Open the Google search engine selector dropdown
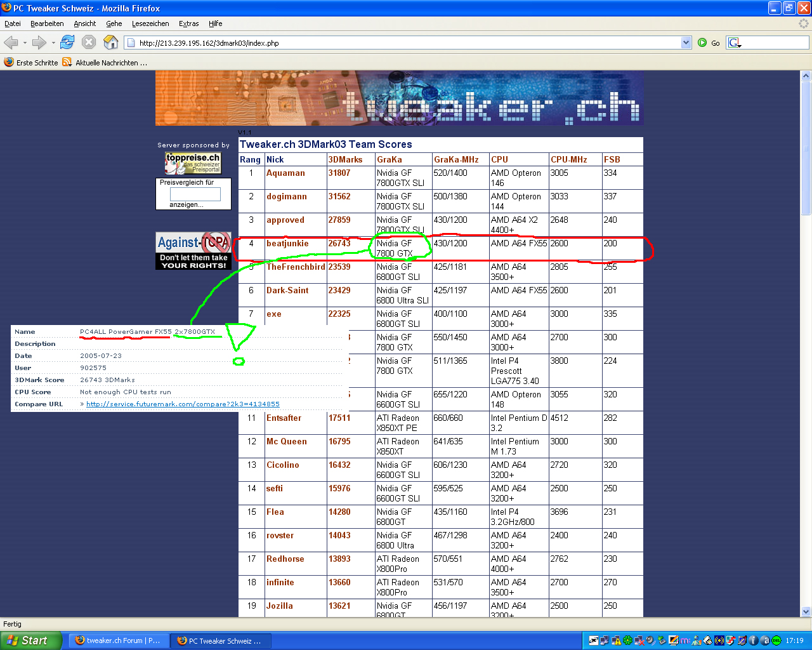 tap(735, 43)
